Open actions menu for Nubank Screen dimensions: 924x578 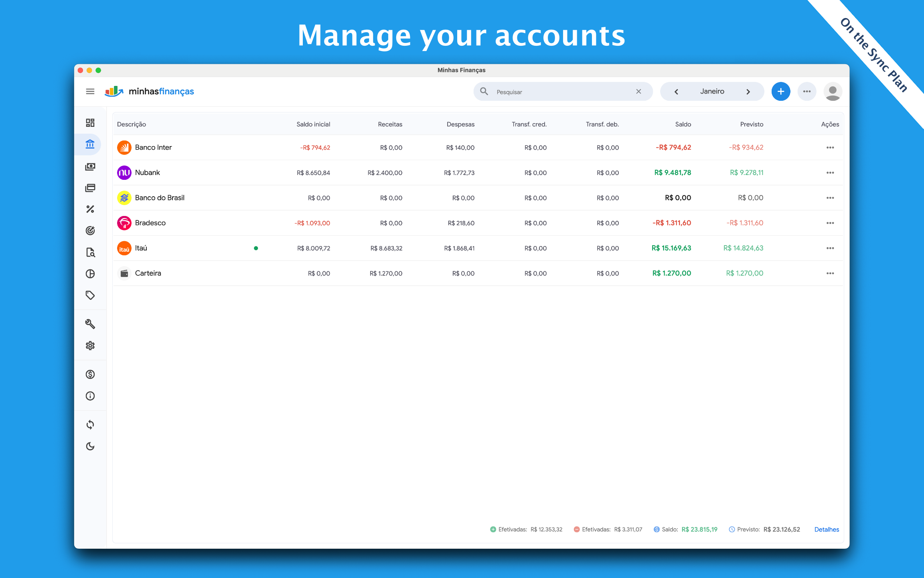[830, 173]
